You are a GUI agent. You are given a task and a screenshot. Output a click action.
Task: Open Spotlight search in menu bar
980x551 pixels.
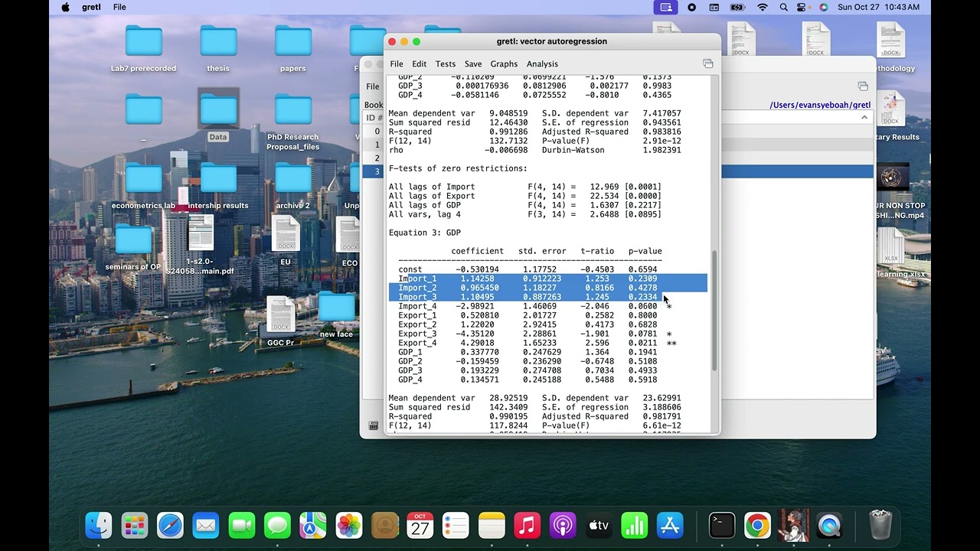783,7
